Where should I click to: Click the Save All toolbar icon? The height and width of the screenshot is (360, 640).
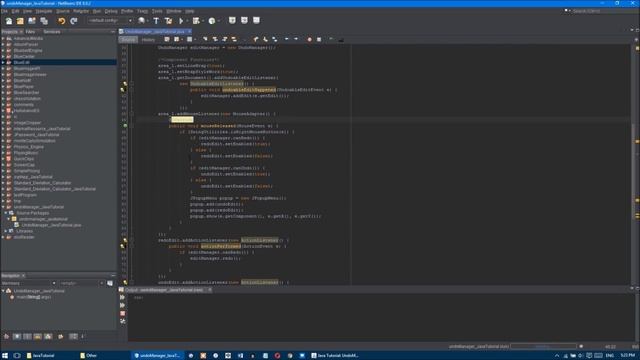pos(44,21)
